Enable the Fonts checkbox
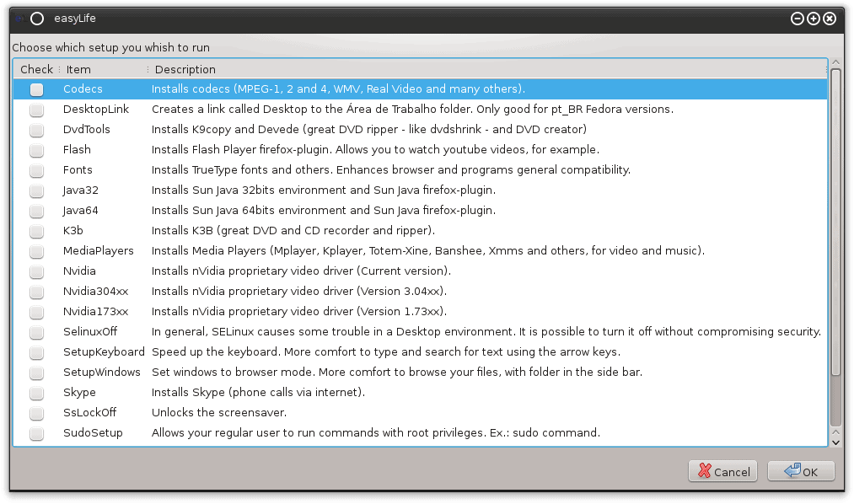This screenshot has height=504, width=854. 36,170
